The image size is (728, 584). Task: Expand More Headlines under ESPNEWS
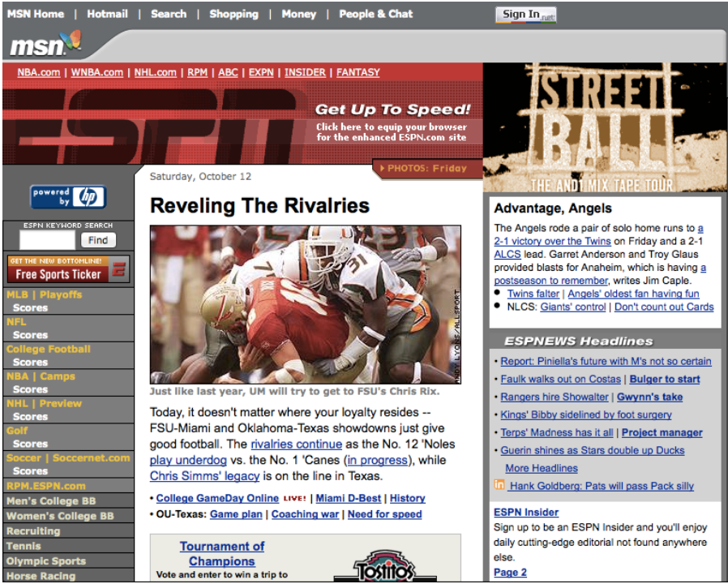[541, 468]
